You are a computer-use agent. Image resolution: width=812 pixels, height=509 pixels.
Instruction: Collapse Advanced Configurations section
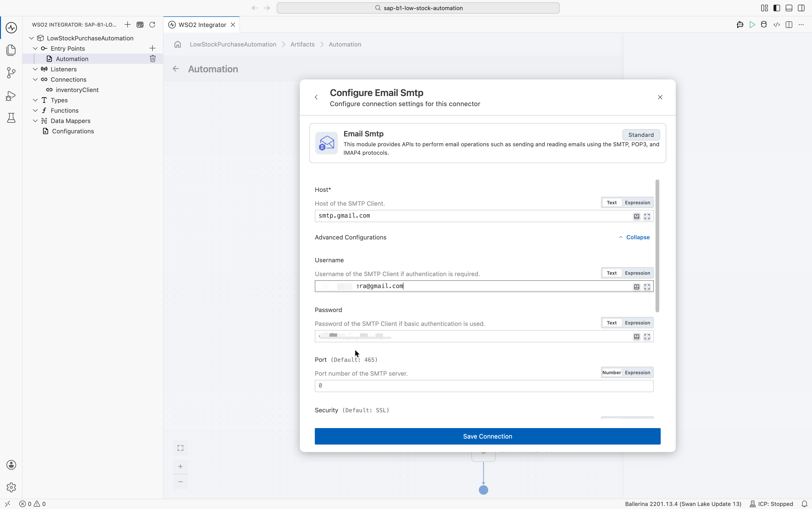[x=634, y=237]
